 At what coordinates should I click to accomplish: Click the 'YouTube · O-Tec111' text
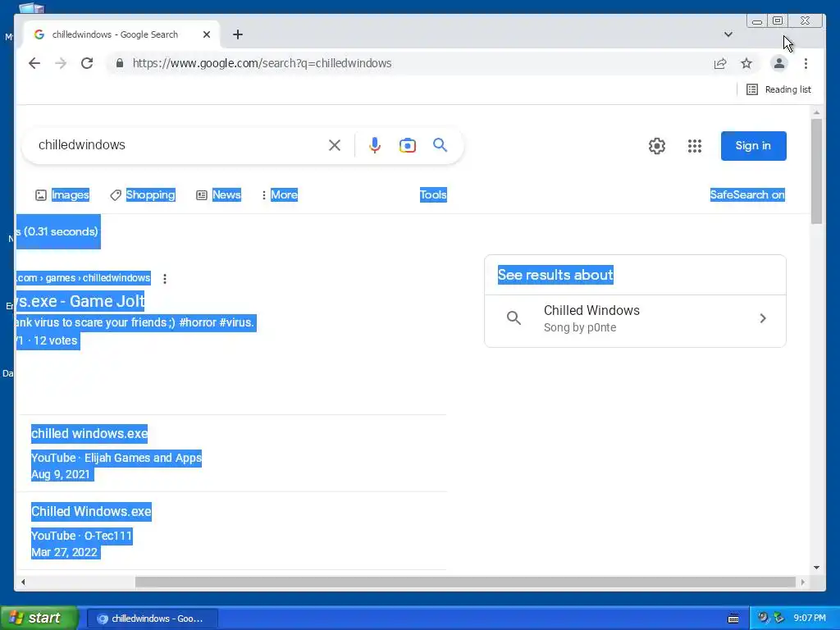pyautogui.click(x=81, y=536)
